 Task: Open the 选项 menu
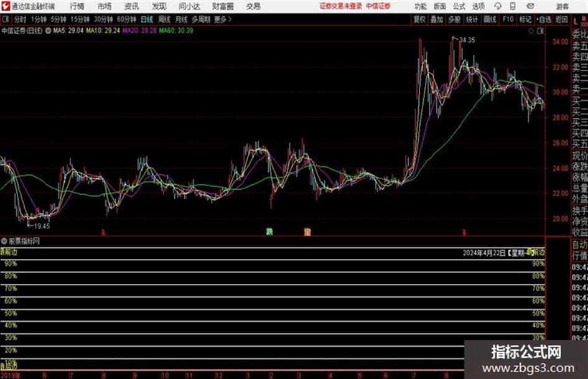pyautogui.click(x=478, y=6)
